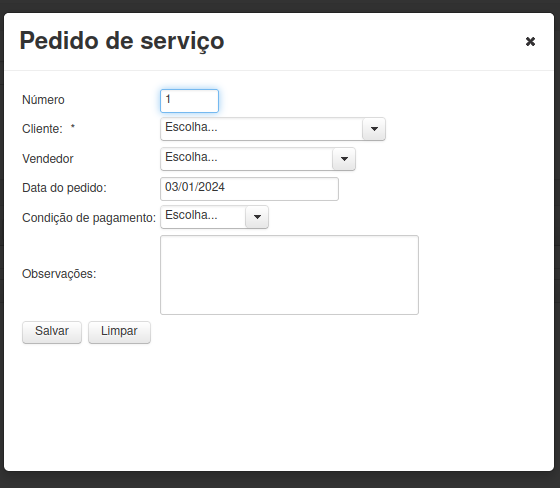Close the Pedido de serviço dialog
Viewport: 560px width, 488px height.
(530, 41)
